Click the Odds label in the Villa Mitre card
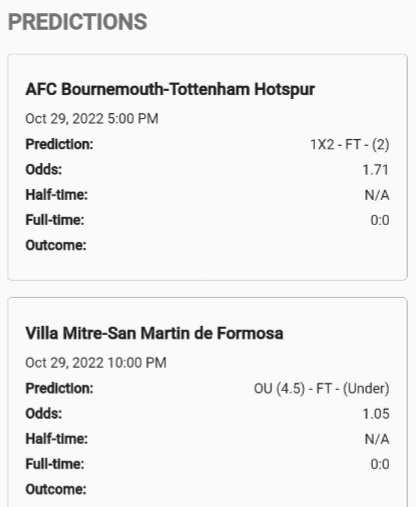The image size is (416, 507). (44, 414)
